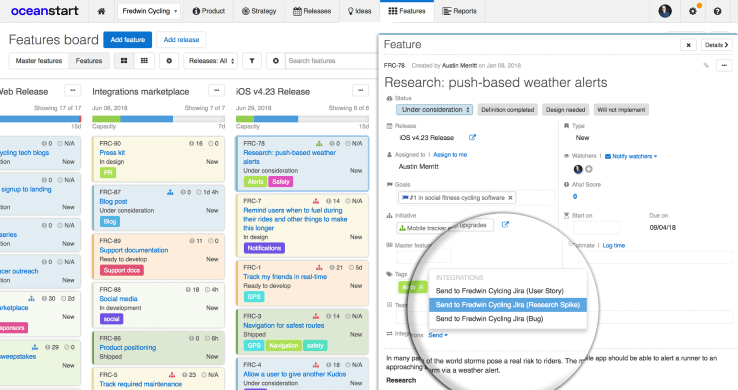
Task: Click the Support docs tag on FRC-89
Action: 122,271
